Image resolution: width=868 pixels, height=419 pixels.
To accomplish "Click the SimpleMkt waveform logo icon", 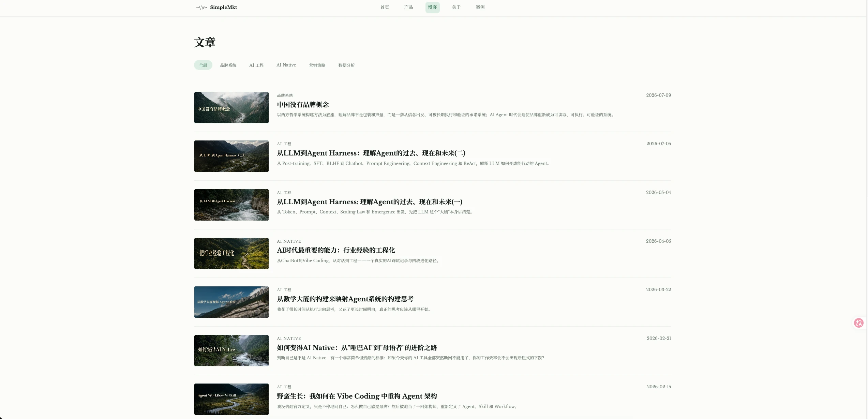I will pyautogui.click(x=201, y=8).
